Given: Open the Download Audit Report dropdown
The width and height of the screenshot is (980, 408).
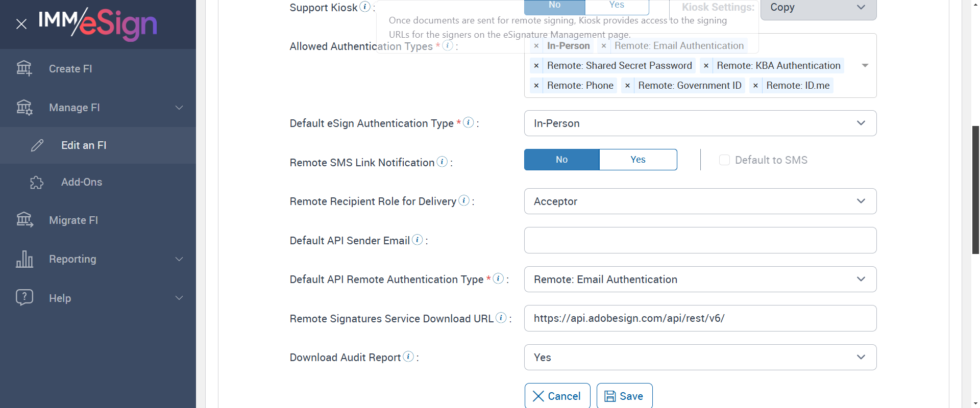Looking at the screenshot, I should pyautogui.click(x=700, y=358).
